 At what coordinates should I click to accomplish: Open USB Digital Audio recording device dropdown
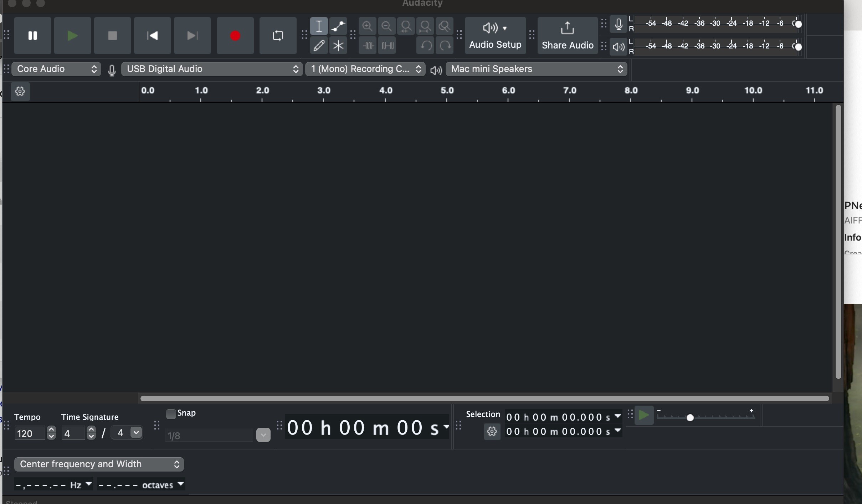[212, 69]
